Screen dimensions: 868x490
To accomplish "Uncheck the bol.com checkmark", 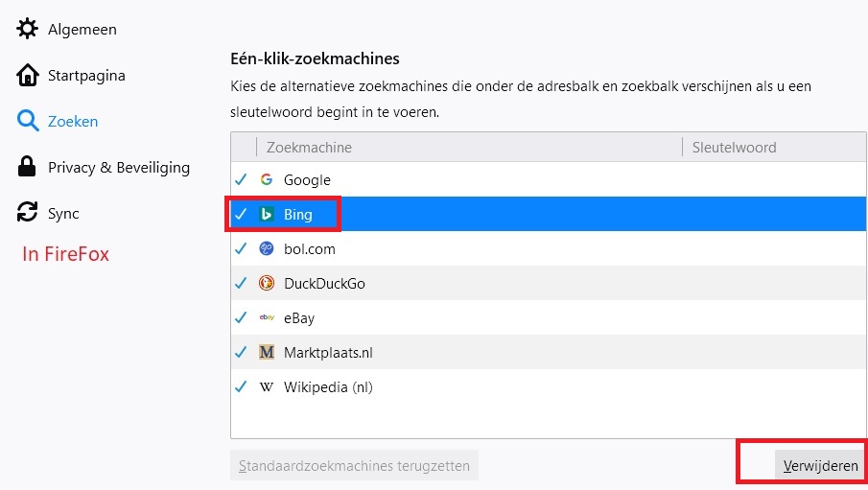I will click(x=241, y=248).
